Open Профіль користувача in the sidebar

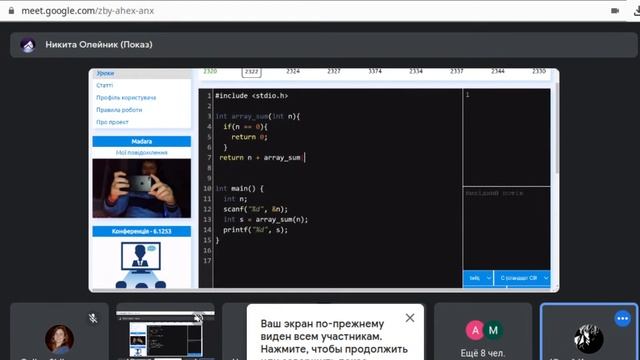pos(126,98)
